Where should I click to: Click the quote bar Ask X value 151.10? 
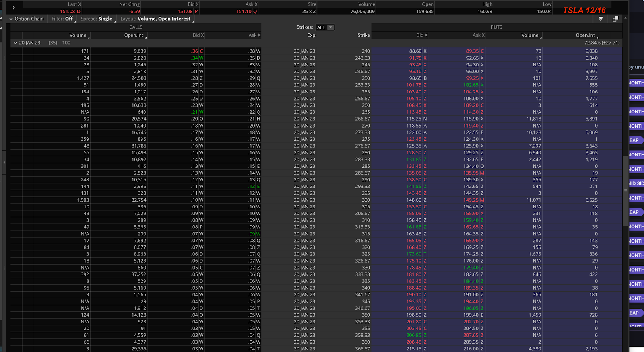(244, 12)
